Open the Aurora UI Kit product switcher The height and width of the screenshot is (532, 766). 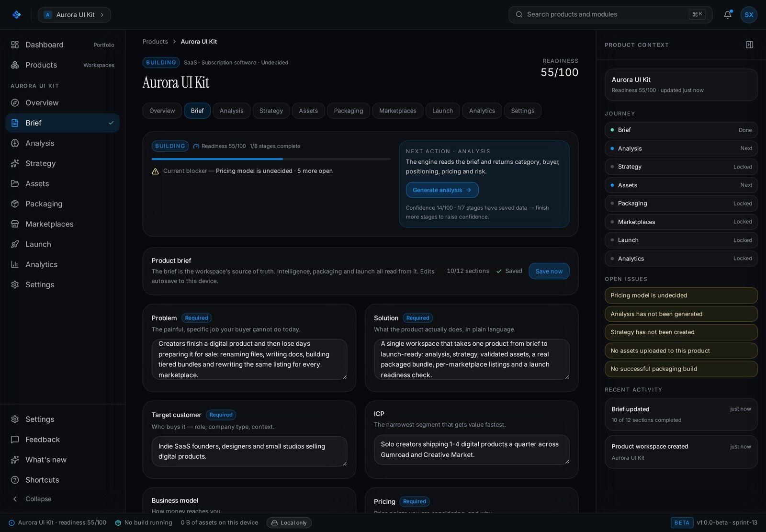point(74,15)
